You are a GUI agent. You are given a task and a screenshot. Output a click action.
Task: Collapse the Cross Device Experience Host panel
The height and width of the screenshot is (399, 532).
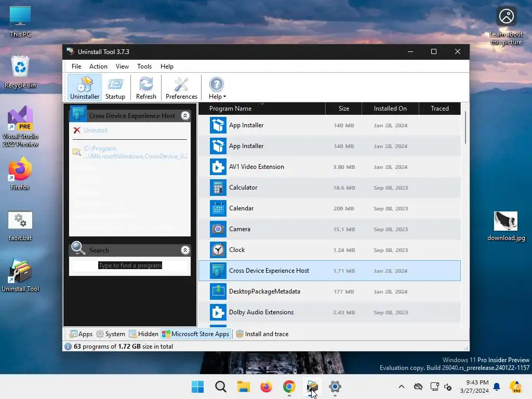185,116
